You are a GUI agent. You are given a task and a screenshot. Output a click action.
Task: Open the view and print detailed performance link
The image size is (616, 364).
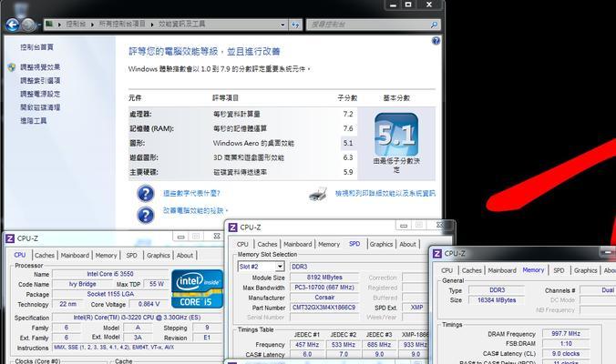click(x=385, y=193)
